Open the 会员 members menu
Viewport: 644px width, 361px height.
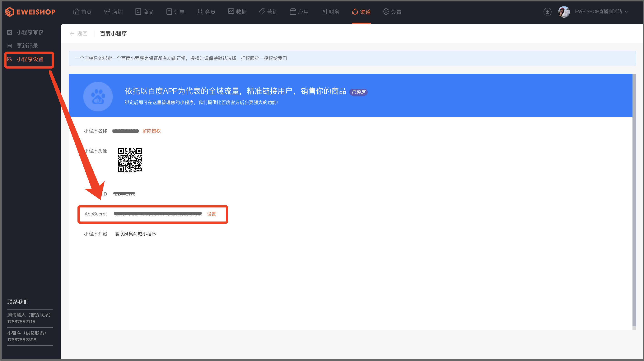pyautogui.click(x=207, y=12)
